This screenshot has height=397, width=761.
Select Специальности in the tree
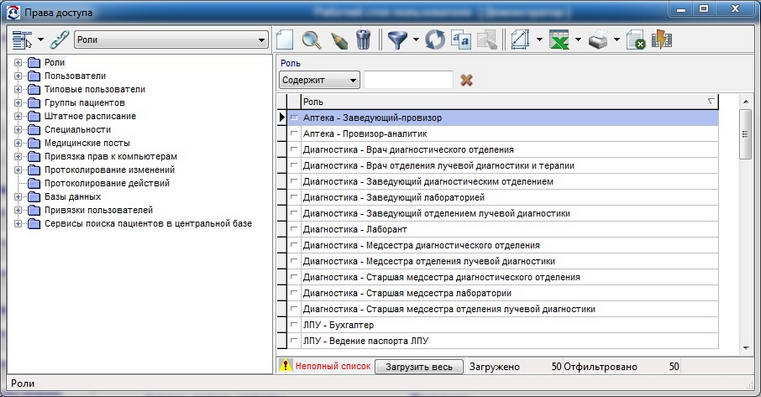coord(78,130)
